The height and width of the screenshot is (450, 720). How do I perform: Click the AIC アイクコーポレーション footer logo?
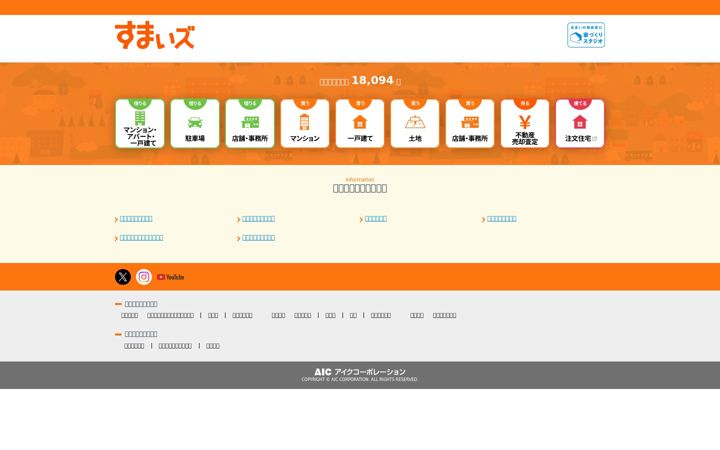tap(360, 371)
